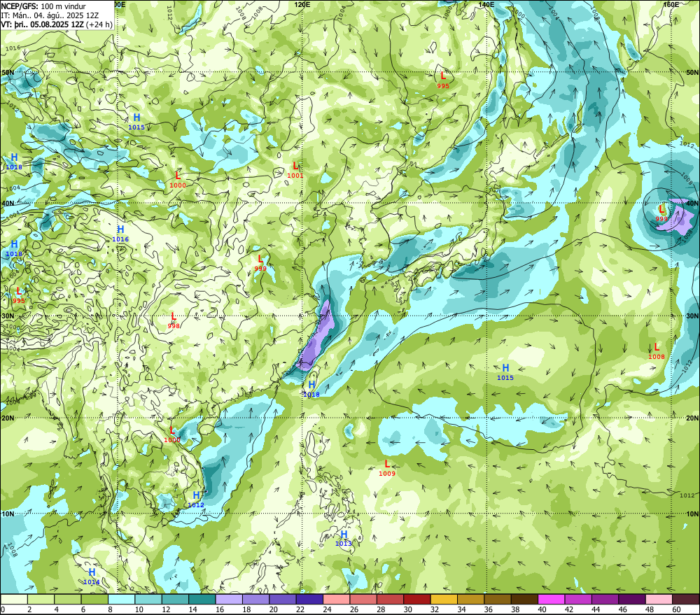Click the 120E longitude label

coord(302,4)
